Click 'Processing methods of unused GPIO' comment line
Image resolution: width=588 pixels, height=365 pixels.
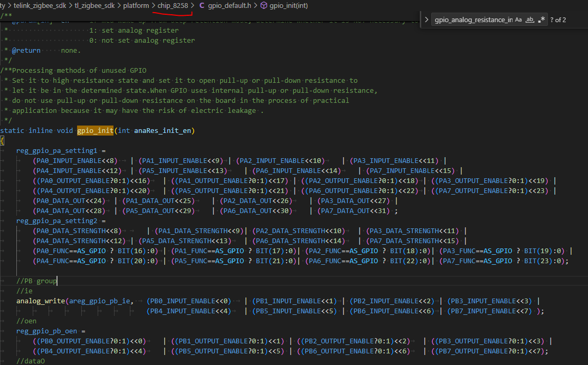79,71
